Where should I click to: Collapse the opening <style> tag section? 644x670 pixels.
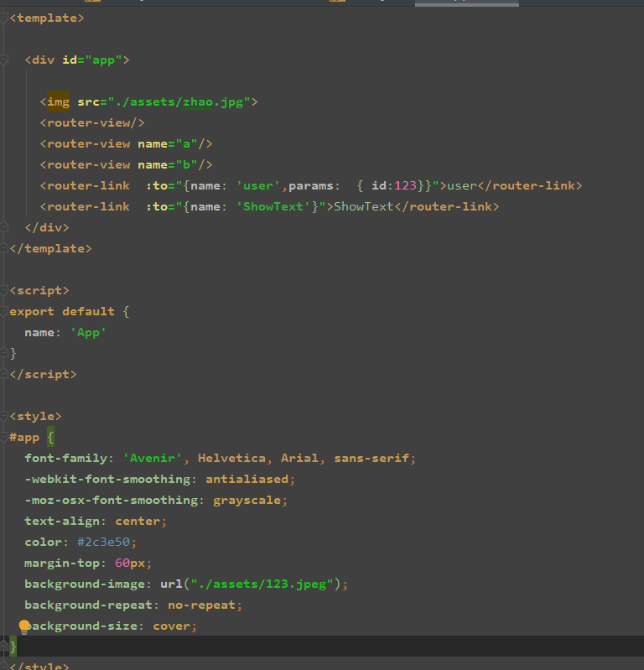(4, 416)
